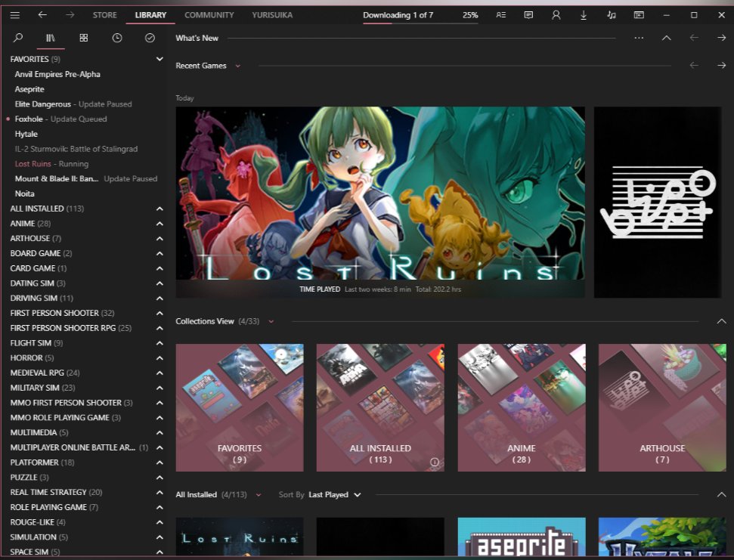
Task: Open Recent Games shelf dropdown arrow
Action: [238, 66]
